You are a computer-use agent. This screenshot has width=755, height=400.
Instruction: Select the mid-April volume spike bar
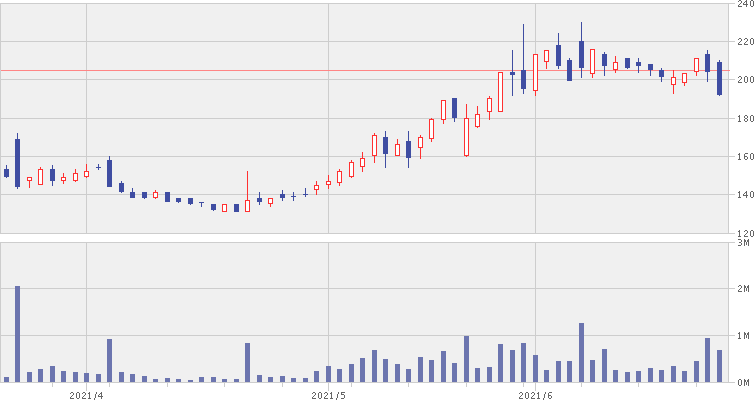(x=247, y=362)
